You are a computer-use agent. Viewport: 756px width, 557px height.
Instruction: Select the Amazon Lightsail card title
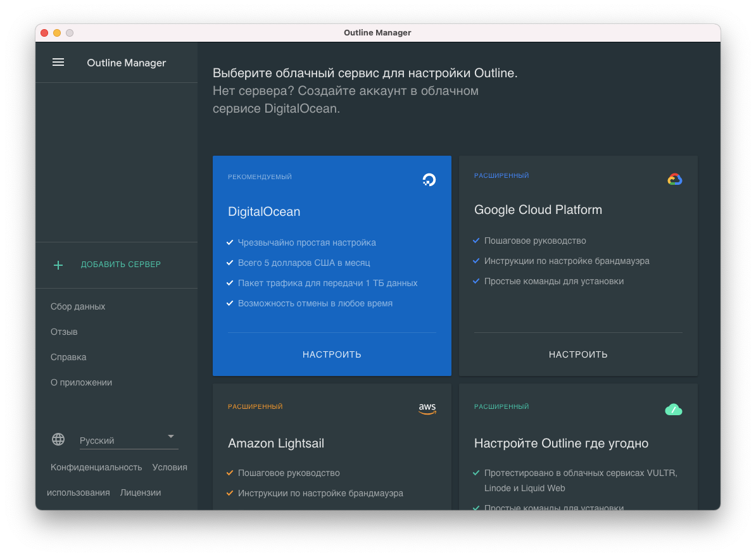click(x=276, y=443)
